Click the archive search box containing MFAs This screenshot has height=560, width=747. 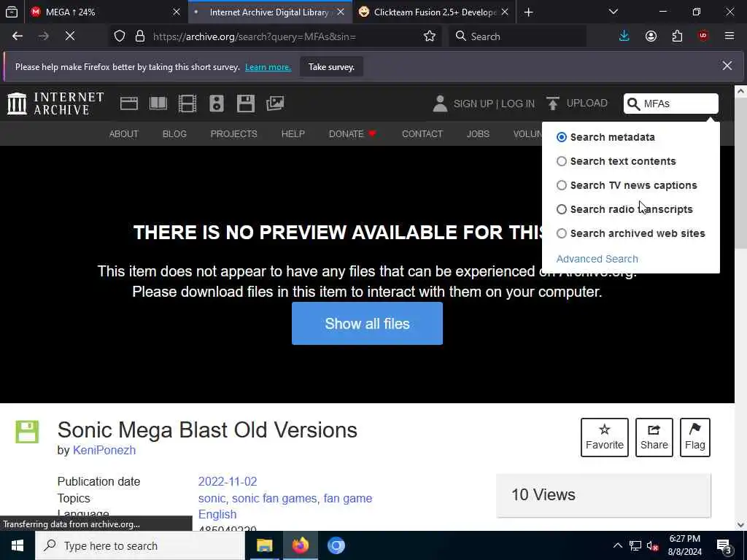pyautogui.click(x=671, y=104)
